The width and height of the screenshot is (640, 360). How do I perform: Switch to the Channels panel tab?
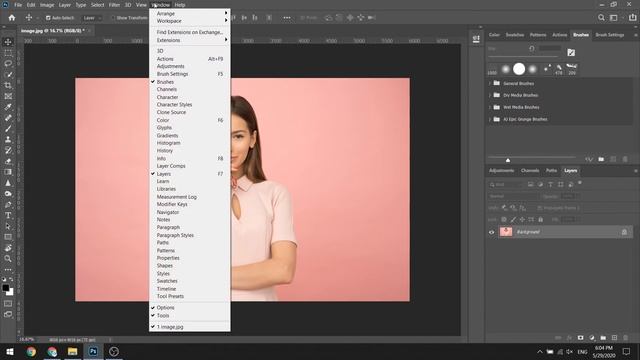(530, 171)
